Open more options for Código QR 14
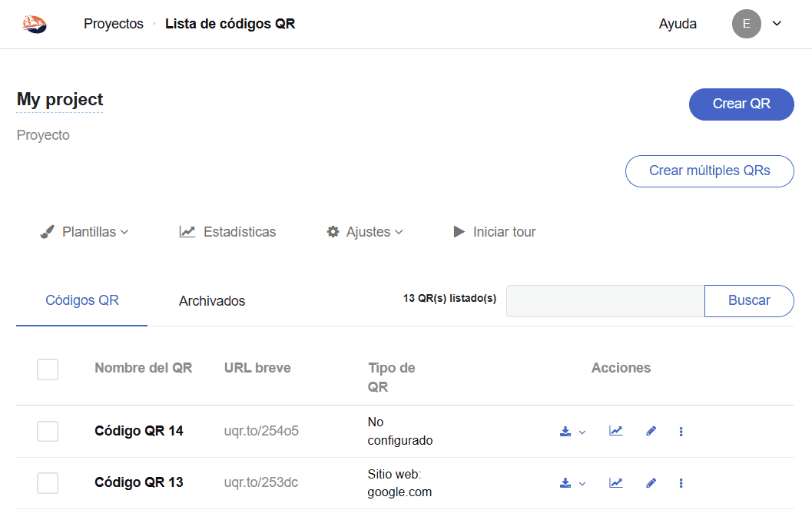This screenshot has height=510, width=812. (x=681, y=432)
